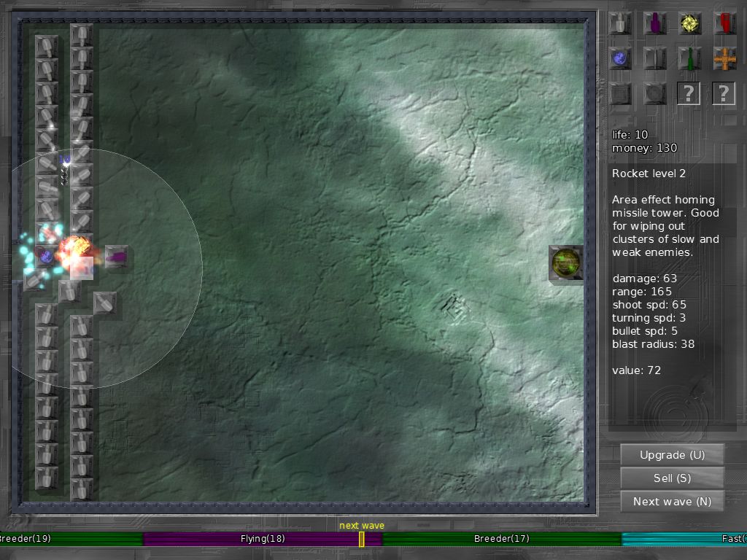
Task: Select the orange cross tower icon
Action: [724, 58]
